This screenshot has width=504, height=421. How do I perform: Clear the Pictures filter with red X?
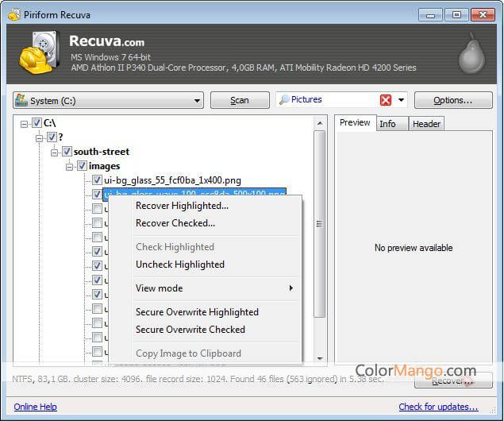pos(386,100)
